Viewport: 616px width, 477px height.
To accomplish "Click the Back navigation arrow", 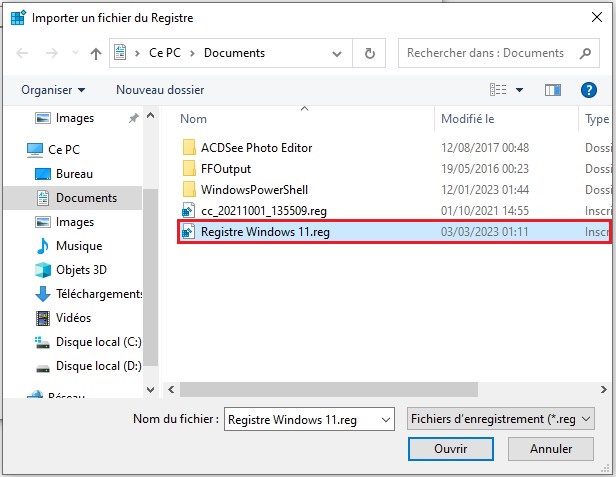I will coord(22,53).
